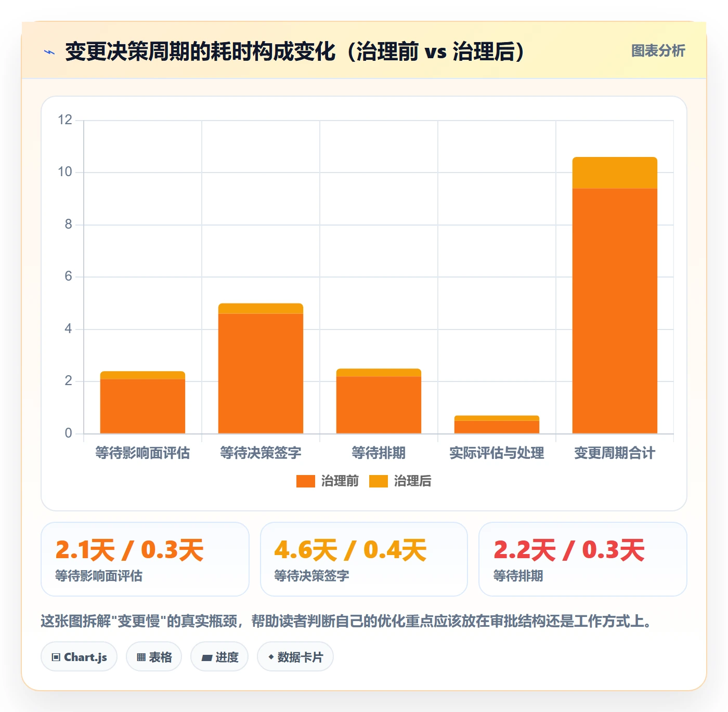
Task: Toggle the 治理前 legend color swatch
Action: click(306, 481)
